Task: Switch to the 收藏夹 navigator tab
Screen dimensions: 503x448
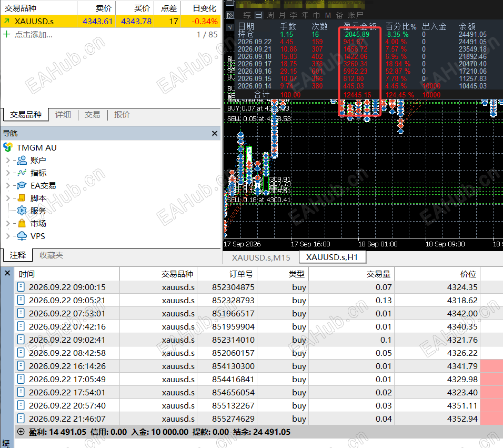Action: tap(52, 255)
